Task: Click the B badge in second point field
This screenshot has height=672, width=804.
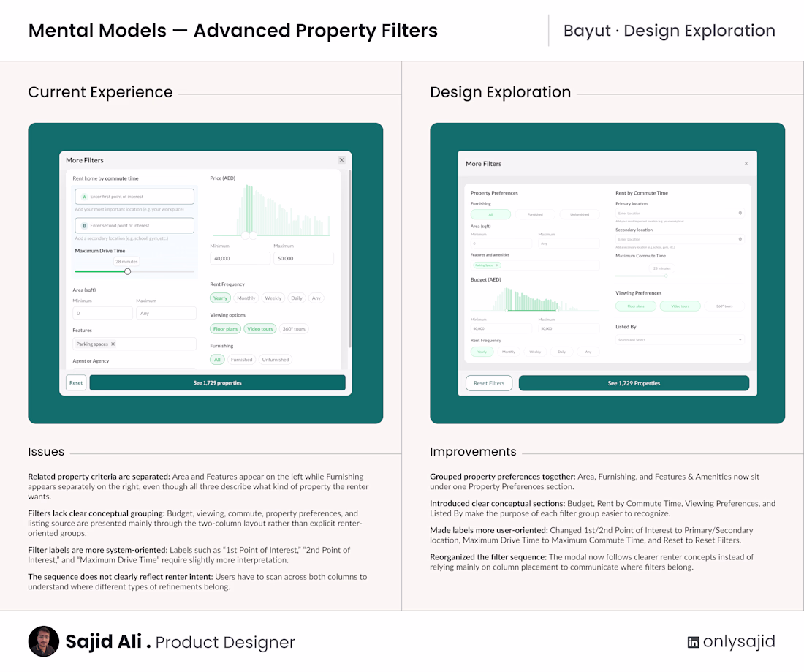Action: [85, 226]
